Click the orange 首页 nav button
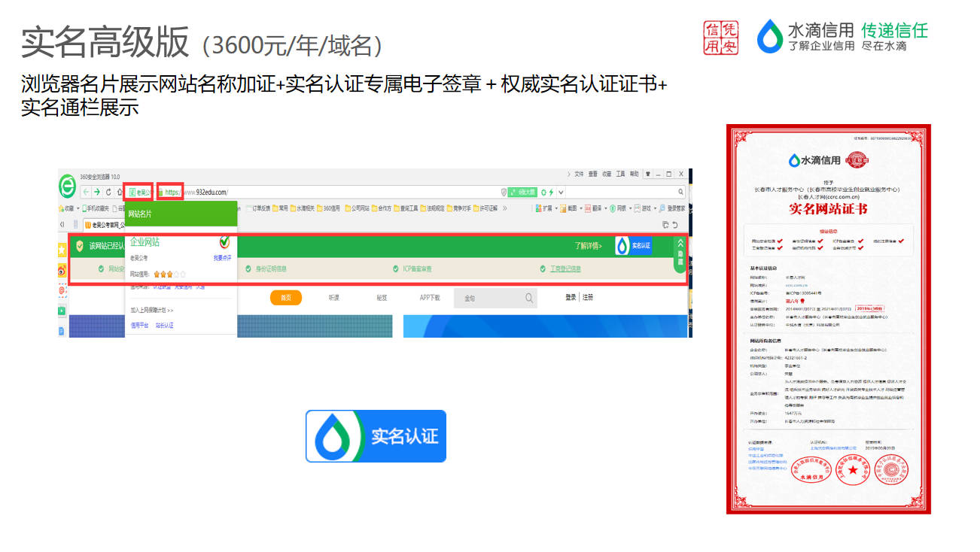Screen dimensions: 980x552 285,298
